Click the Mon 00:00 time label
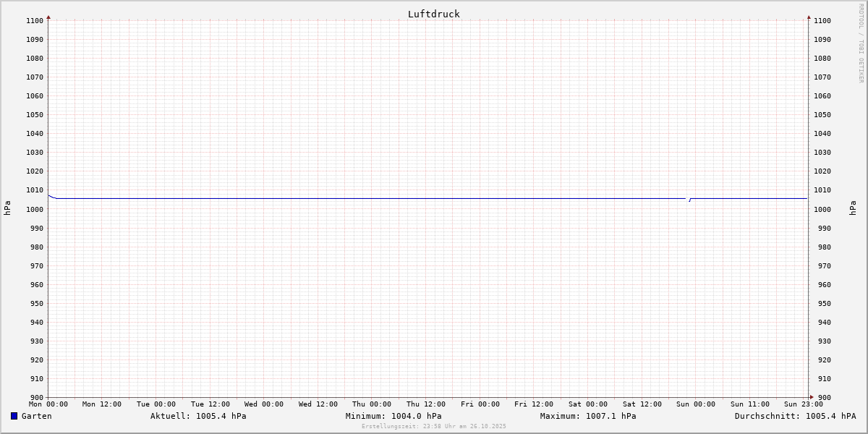The image size is (868, 434). pos(48,404)
